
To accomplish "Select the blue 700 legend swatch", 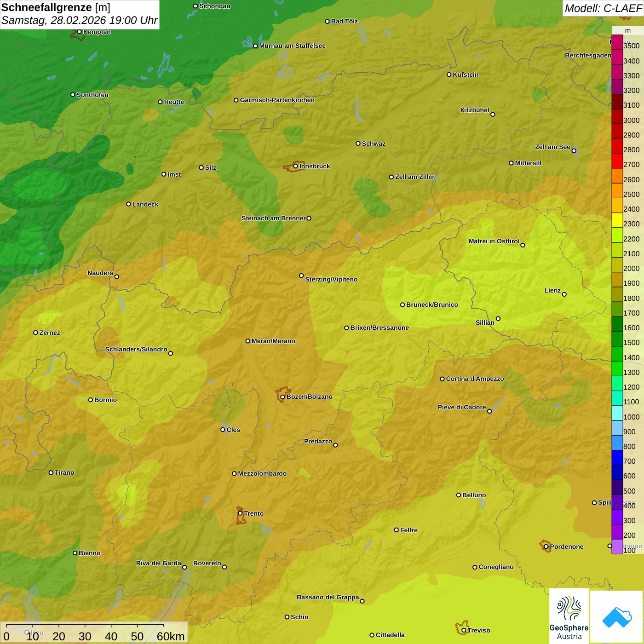I will (x=617, y=458).
